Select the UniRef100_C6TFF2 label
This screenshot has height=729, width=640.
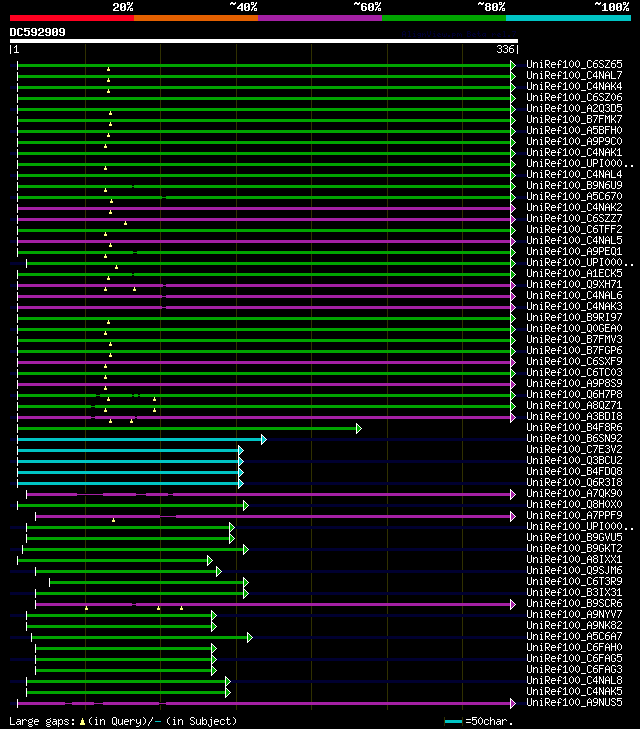pos(574,229)
